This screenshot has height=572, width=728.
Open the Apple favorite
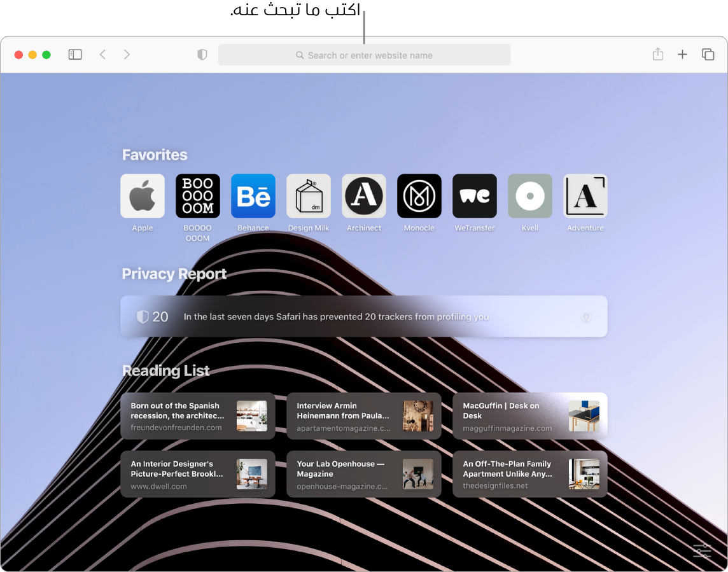tap(143, 196)
